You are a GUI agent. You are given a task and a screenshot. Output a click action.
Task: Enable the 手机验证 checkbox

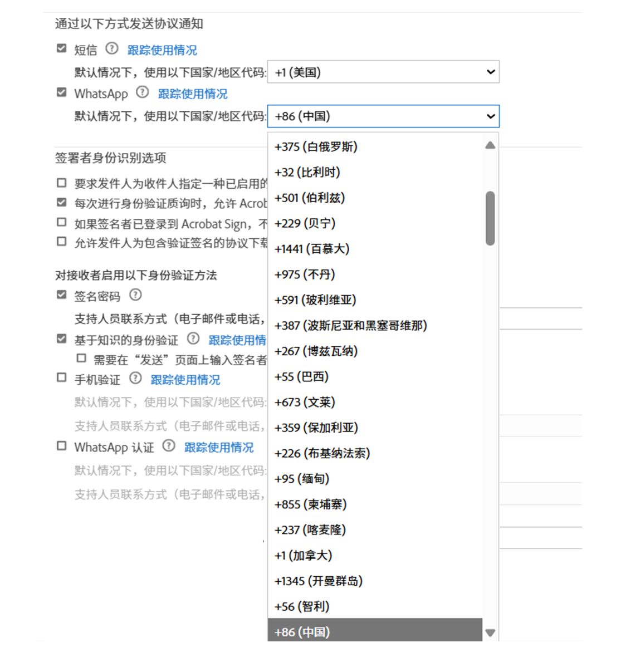pyautogui.click(x=62, y=378)
